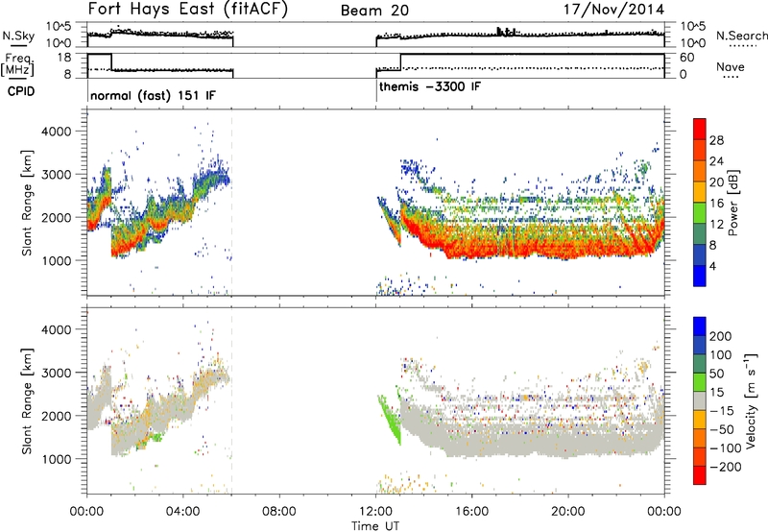Click the '28' value on Power scale
The height and width of the screenshot is (532, 768).
click(x=716, y=140)
